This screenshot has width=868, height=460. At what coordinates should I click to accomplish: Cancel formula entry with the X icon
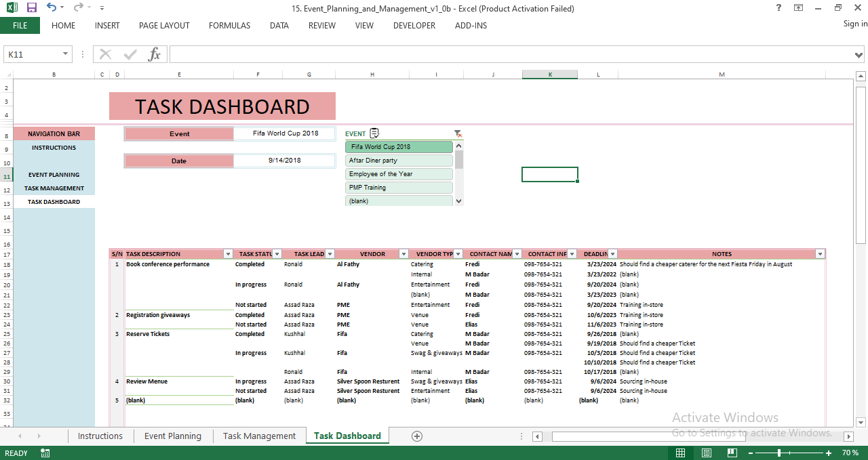(105, 54)
